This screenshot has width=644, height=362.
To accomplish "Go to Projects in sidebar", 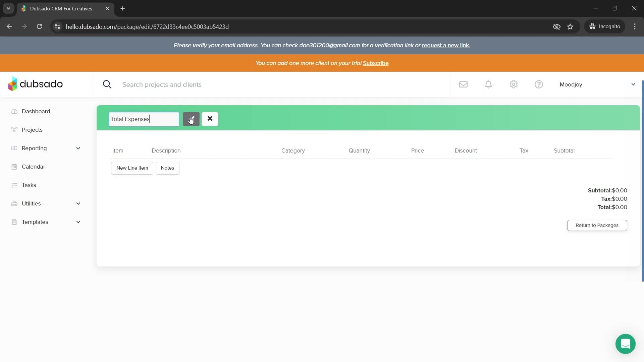I will pyautogui.click(x=32, y=130).
